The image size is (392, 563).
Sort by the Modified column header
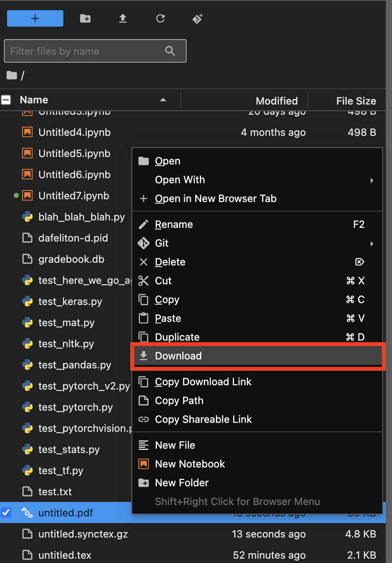tap(277, 101)
